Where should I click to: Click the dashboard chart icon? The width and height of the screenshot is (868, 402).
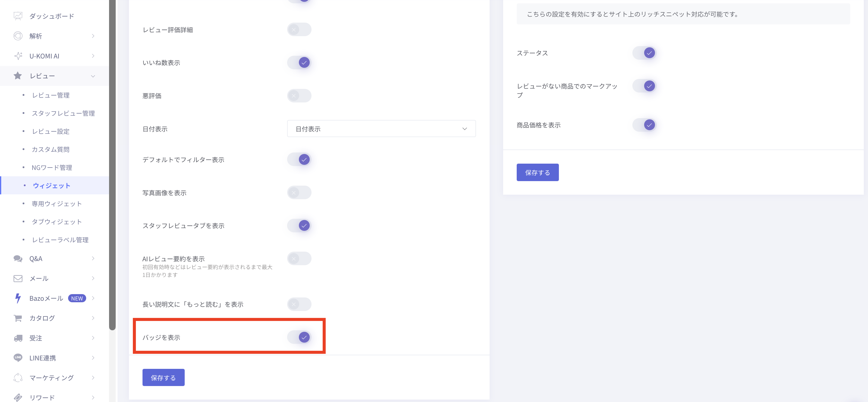pyautogui.click(x=18, y=16)
